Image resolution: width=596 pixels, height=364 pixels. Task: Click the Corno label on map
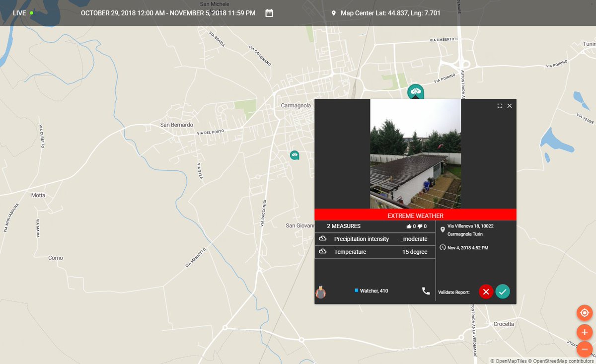(56, 258)
